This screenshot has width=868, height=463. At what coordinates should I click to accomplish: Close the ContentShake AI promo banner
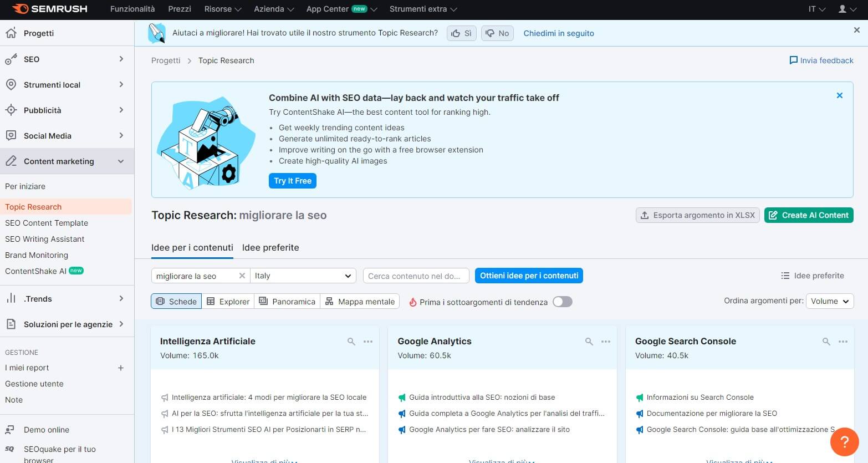point(840,95)
